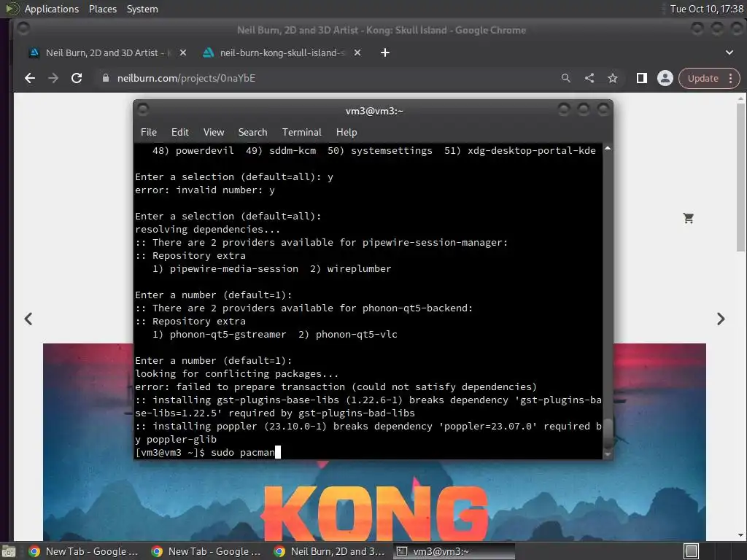Click the Chrome Update button
The height and width of the screenshot is (560, 747).
[703, 78]
